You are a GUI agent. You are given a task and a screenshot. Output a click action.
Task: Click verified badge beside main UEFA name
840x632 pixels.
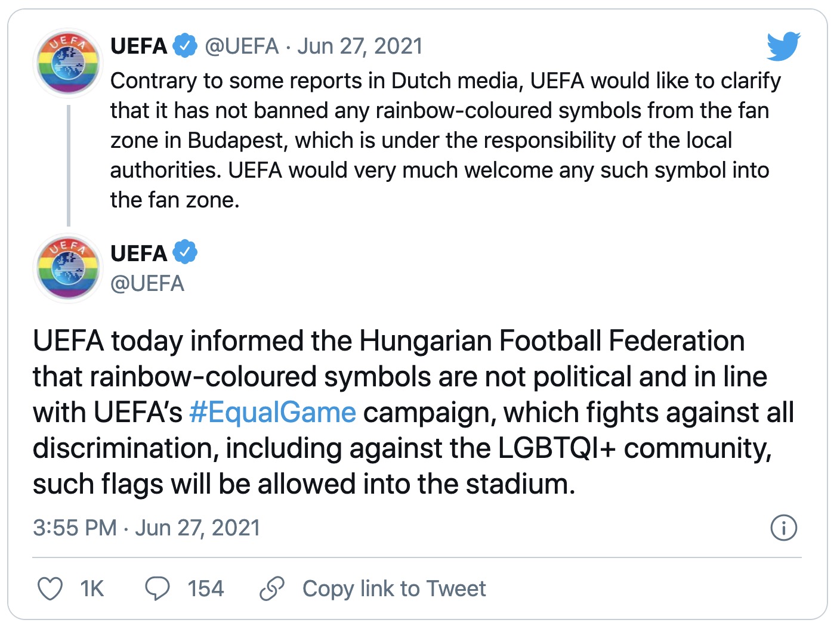coord(185,253)
